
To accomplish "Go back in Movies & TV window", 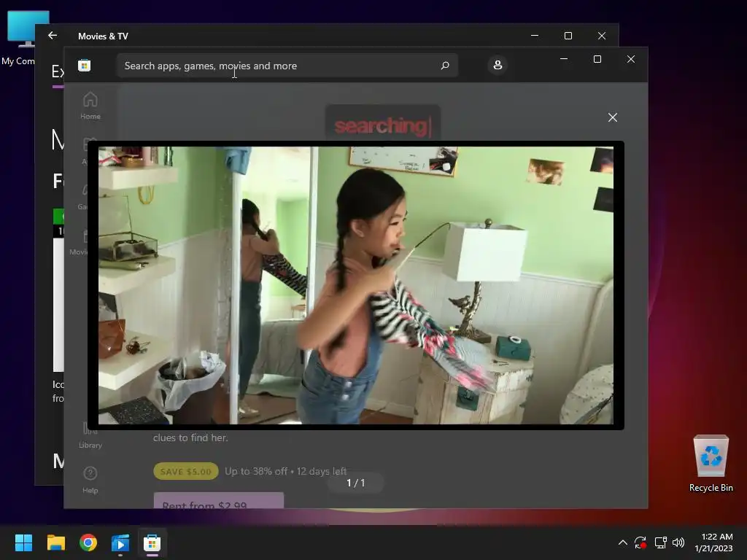I will (x=53, y=36).
